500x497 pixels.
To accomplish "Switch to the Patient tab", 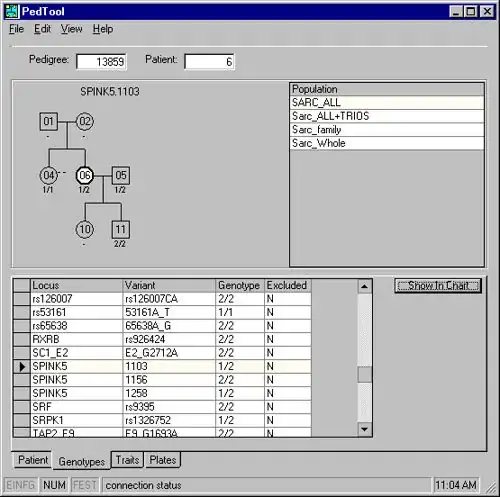I will [33, 460].
